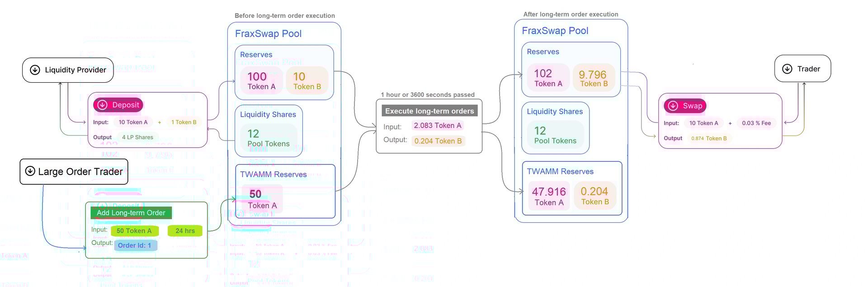Screen dimensions: 868x287
Task: Click the 12 Pool Tokens card in the before-execution pool
Action: 269,138
